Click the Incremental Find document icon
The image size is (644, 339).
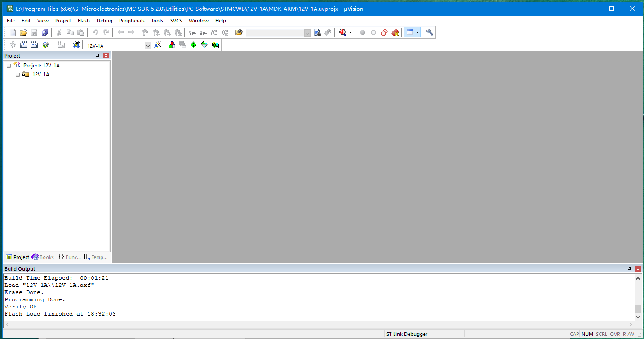(x=317, y=32)
